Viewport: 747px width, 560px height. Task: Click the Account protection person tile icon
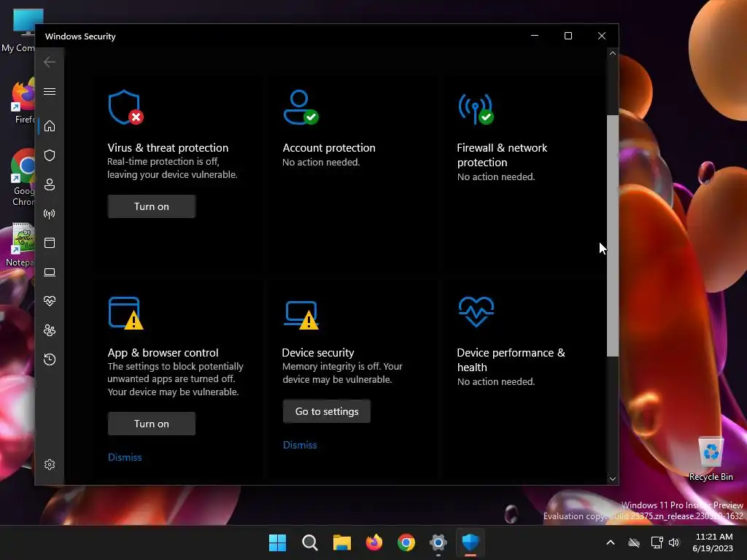click(x=301, y=108)
